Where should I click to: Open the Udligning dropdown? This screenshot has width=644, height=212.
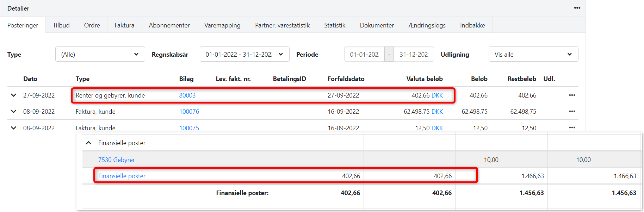[533, 54]
